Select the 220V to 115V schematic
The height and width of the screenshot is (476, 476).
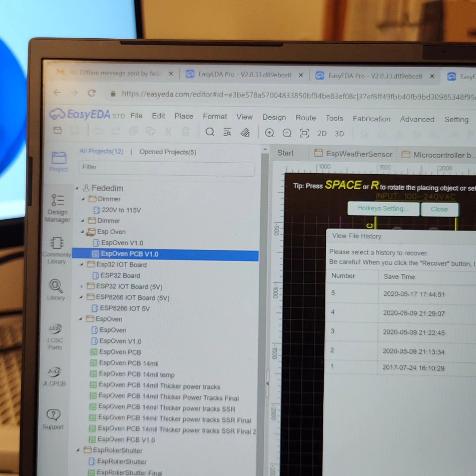[x=117, y=210]
